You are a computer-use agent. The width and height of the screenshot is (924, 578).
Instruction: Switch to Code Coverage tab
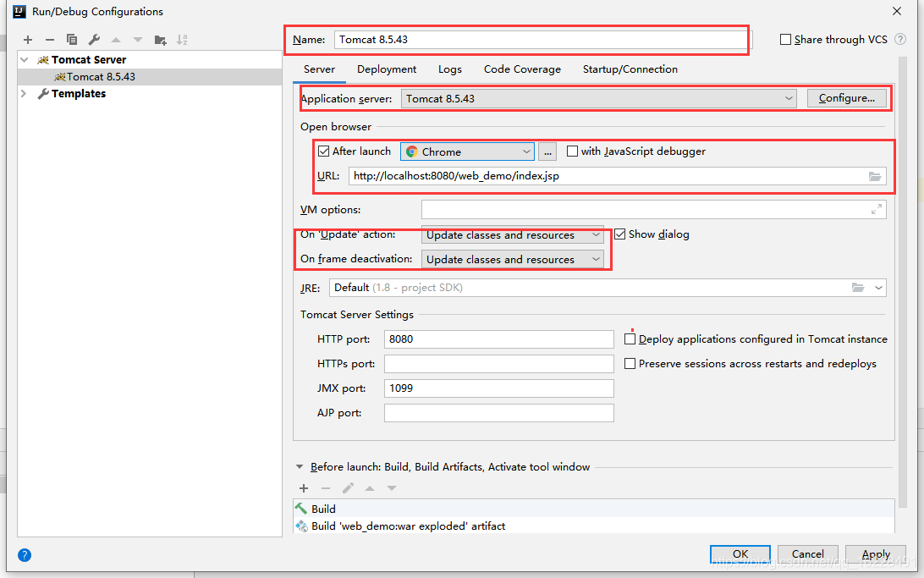(522, 69)
